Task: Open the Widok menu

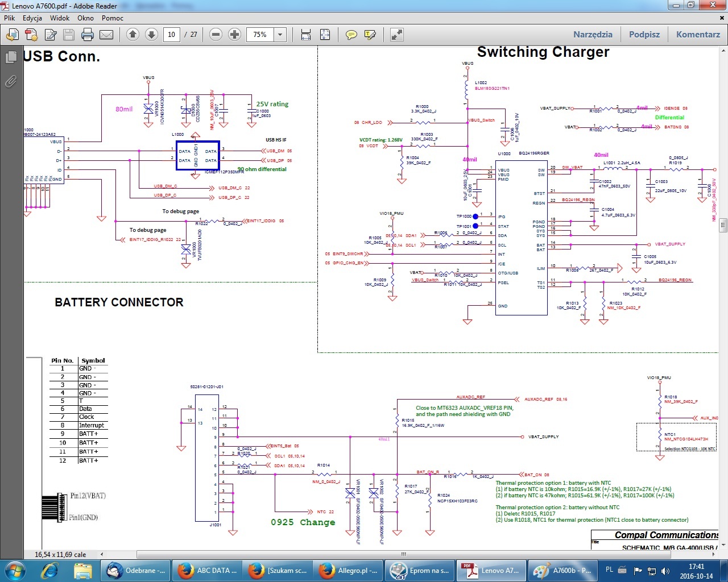Action: point(60,18)
